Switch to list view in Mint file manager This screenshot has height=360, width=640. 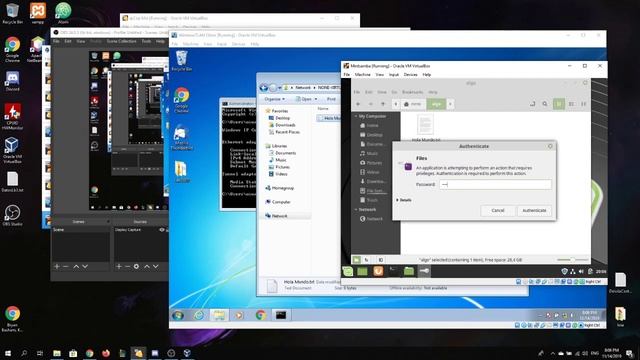coord(571,104)
